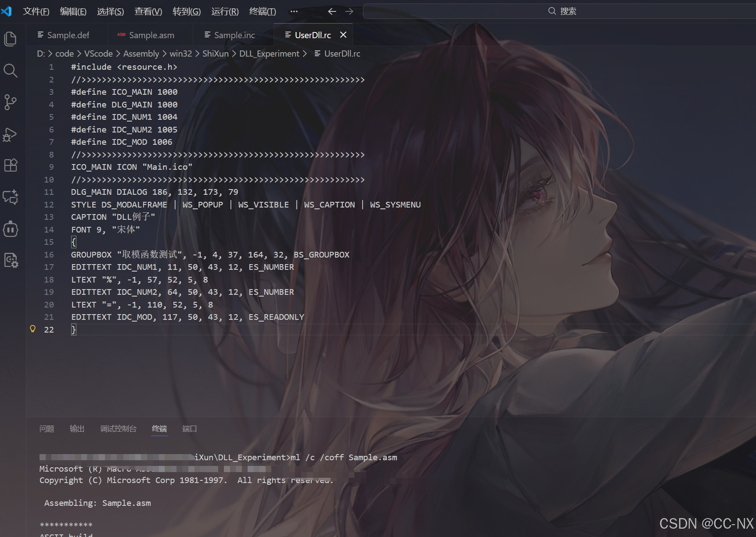Click line number 11 in the gutter
The width and height of the screenshot is (756, 537).
49,192
